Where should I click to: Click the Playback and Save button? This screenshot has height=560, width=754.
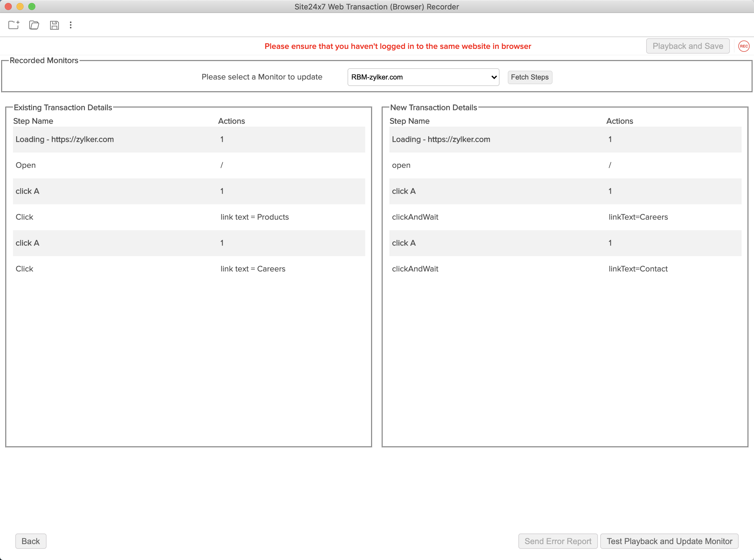pos(687,46)
